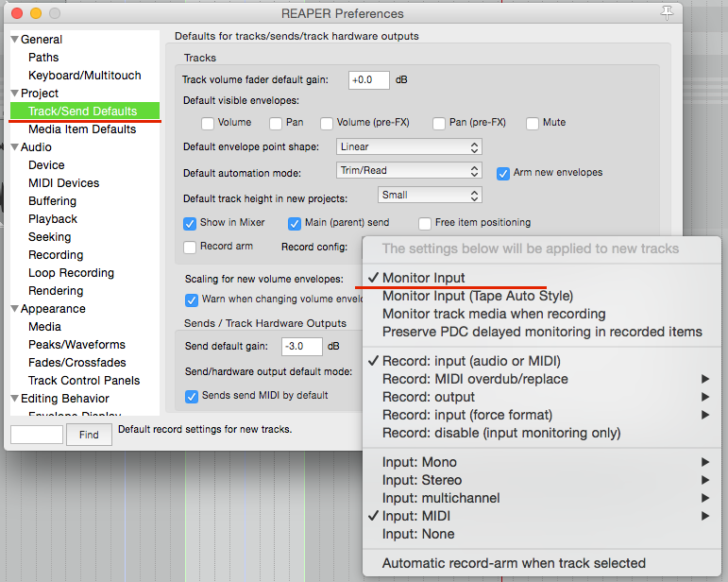728x582 pixels.
Task: Select Monitor track media when recording
Action: pos(542,314)
